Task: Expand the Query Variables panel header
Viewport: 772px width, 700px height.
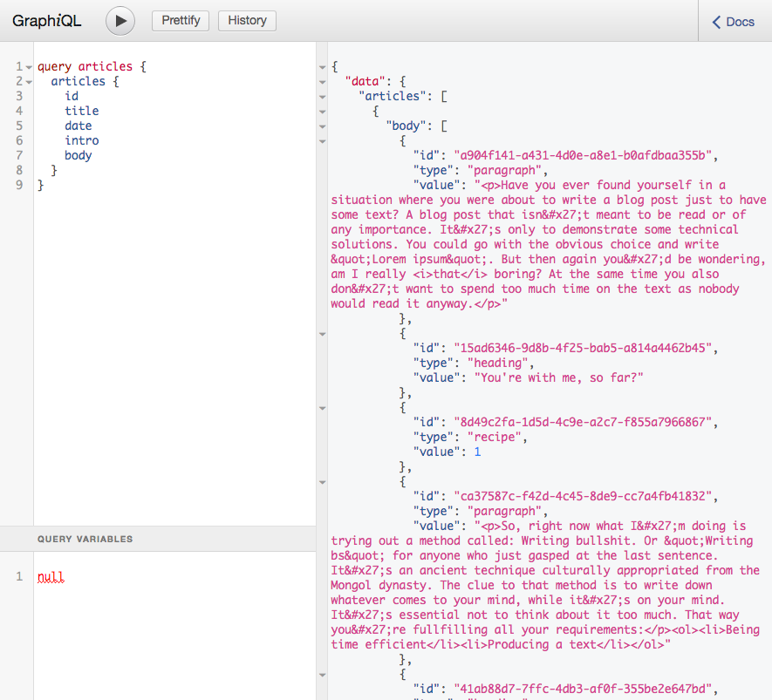Action: click(158, 539)
